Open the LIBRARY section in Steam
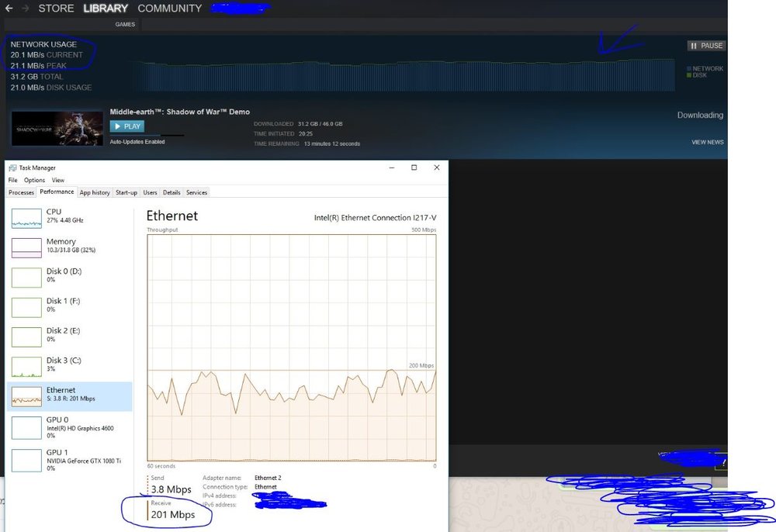 coord(106,9)
